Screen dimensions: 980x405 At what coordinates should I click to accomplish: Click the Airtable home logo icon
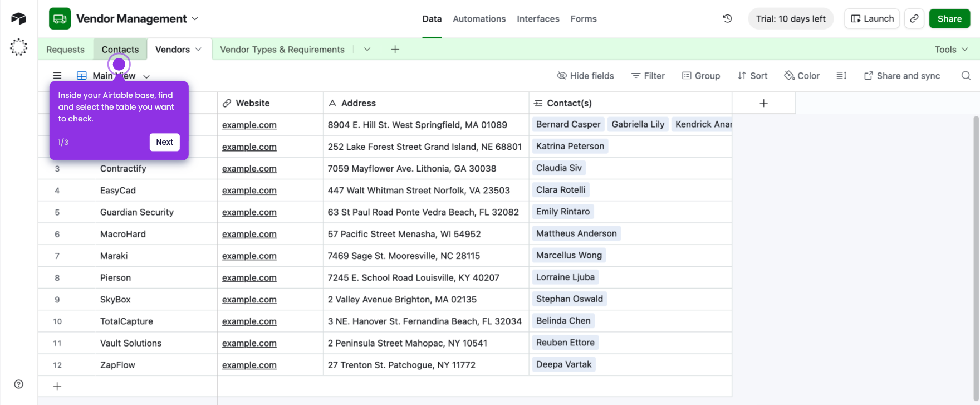(x=19, y=18)
